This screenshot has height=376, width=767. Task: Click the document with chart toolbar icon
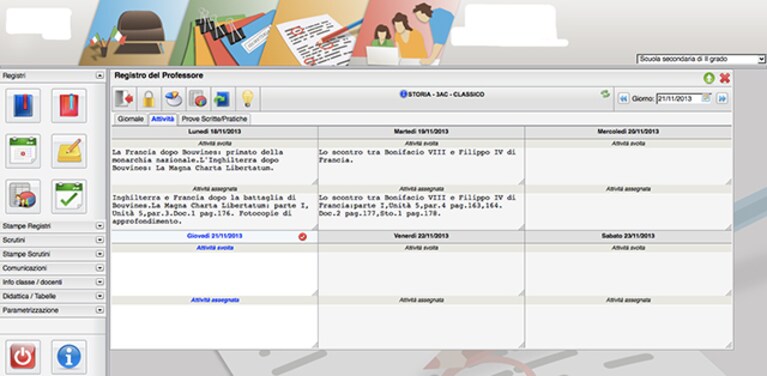click(198, 99)
